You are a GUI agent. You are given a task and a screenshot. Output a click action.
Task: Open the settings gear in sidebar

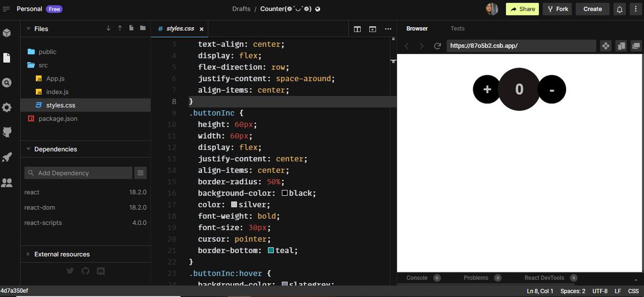7,107
